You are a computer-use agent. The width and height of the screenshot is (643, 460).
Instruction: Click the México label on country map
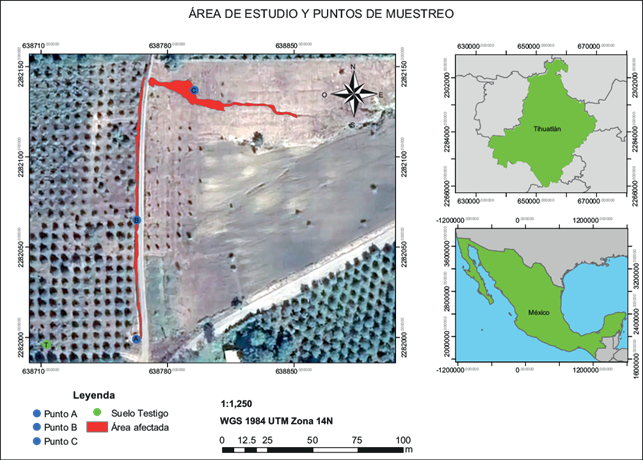pyautogui.click(x=539, y=314)
